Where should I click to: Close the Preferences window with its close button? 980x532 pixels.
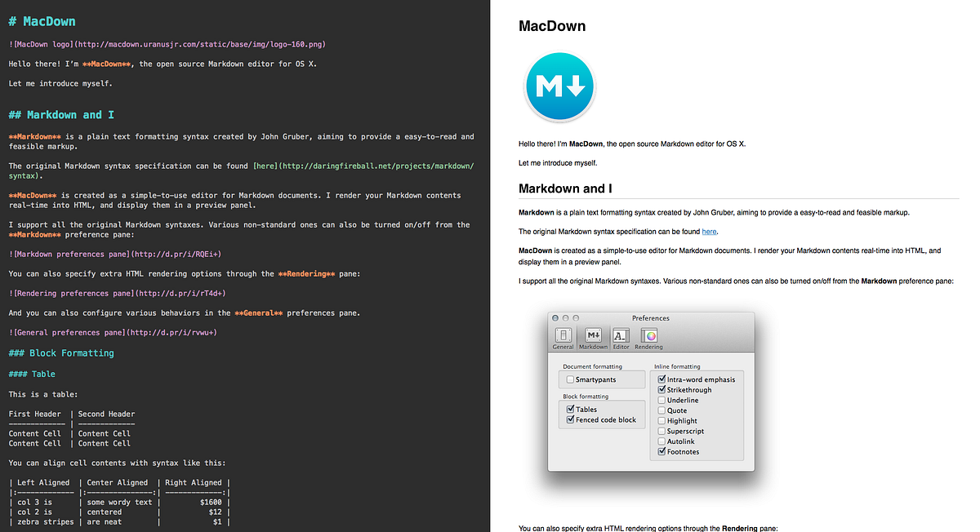coord(555,317)
